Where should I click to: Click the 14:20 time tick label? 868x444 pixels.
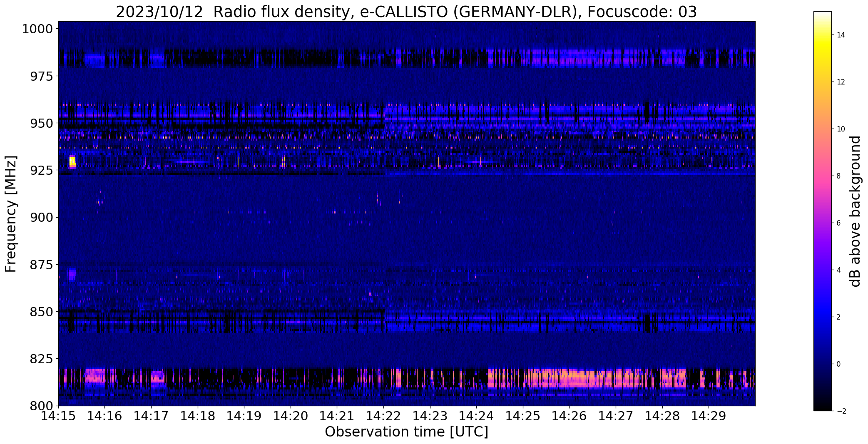tap(291, 416)
